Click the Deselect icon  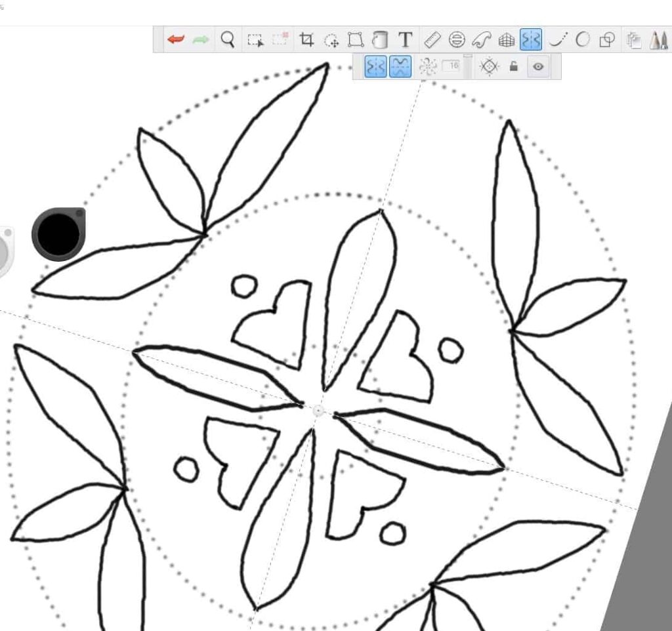[x=280, y=39]
